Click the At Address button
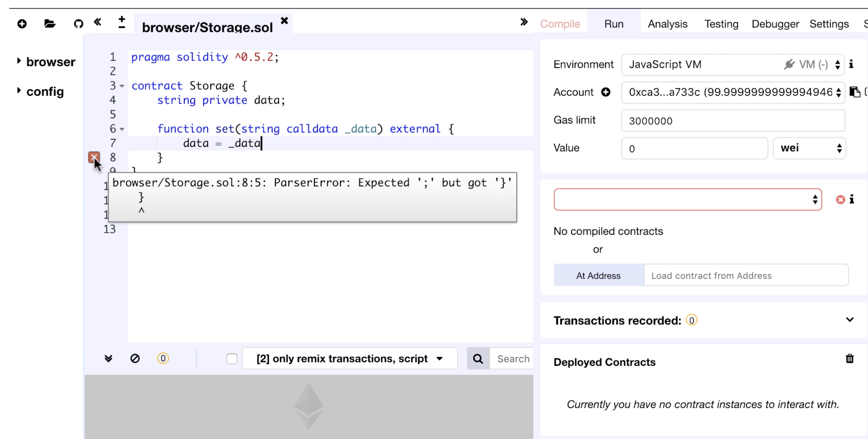The image size is (868, 439). [598, 275]
